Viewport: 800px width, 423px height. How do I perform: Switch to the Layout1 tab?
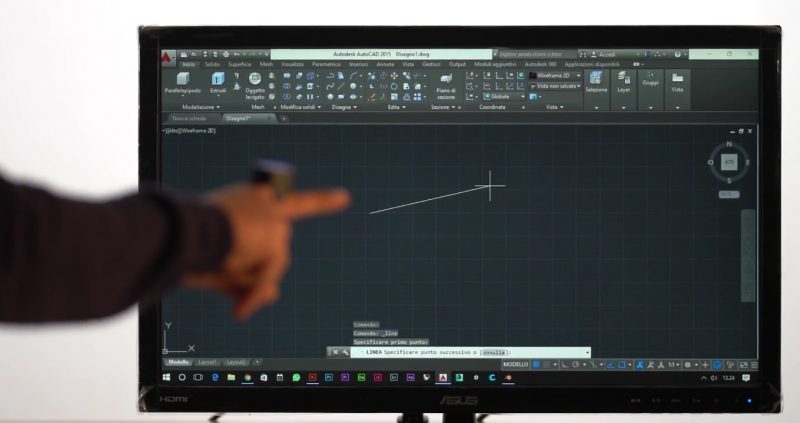[x=208, y=362]
